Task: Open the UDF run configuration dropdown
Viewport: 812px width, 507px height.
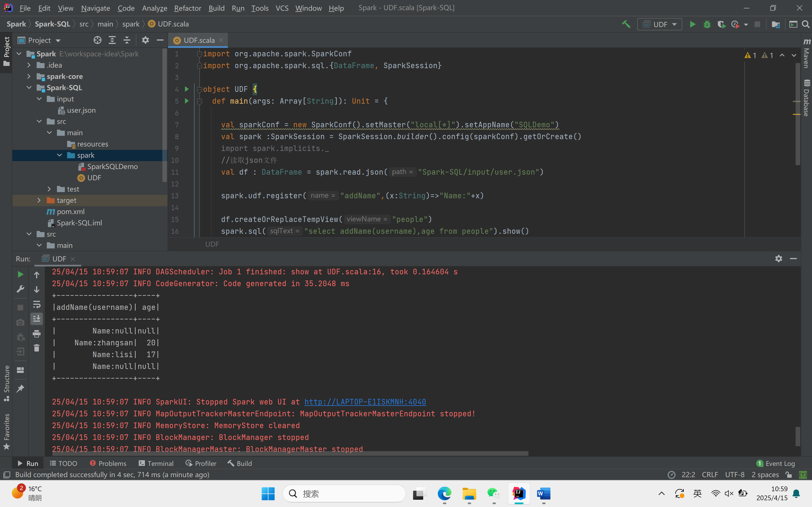Action: tap(660, 24)
